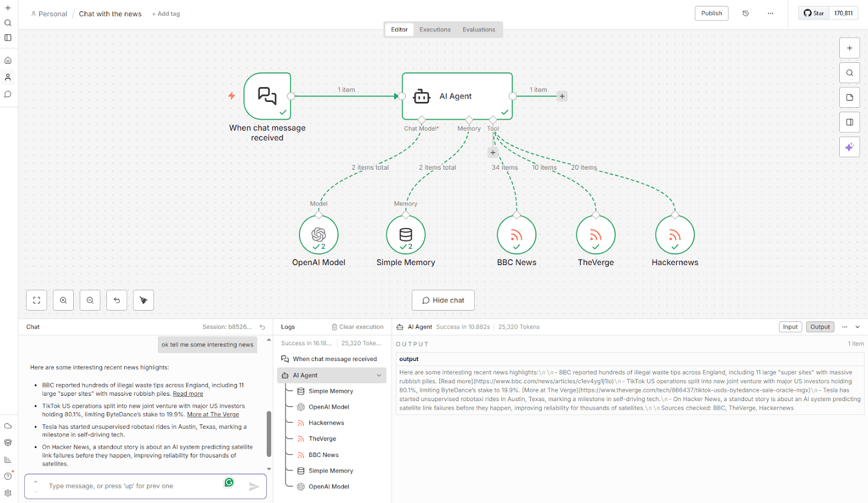Add a node after the AI Agent output

coord(562,96)
